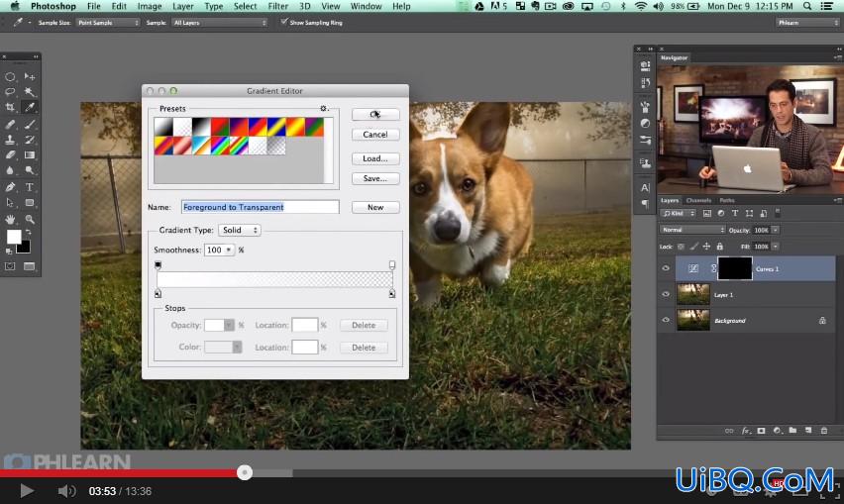Open the layer filter Kind dropdown
This screenshot has width=844, height=504.
click(x=679, y=214)
